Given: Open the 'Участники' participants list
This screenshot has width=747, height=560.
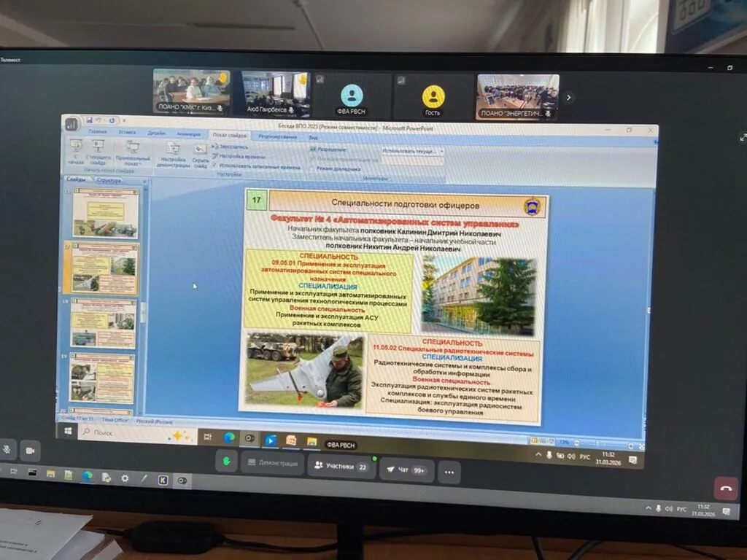Looking at the screenshot, I should (341, 466).
